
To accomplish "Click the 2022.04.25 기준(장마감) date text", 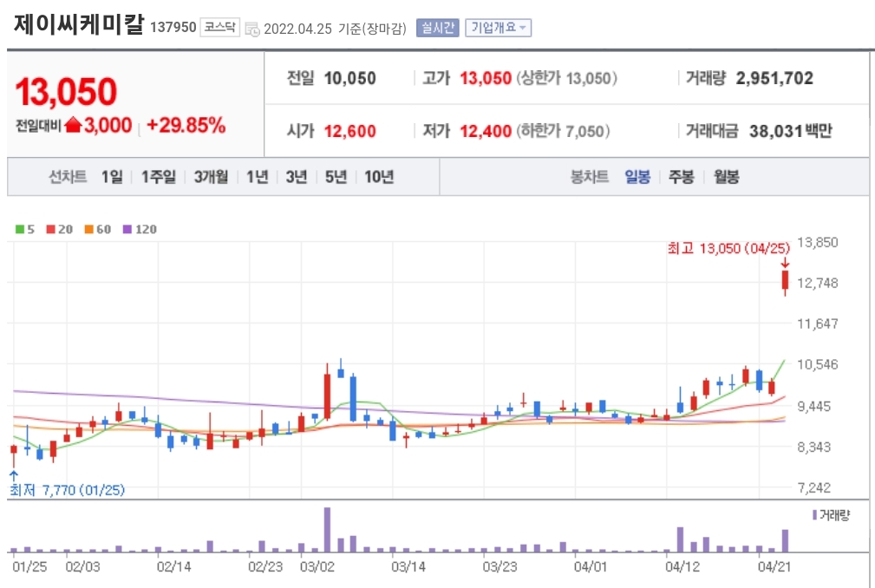I will (x=335, y=29).
